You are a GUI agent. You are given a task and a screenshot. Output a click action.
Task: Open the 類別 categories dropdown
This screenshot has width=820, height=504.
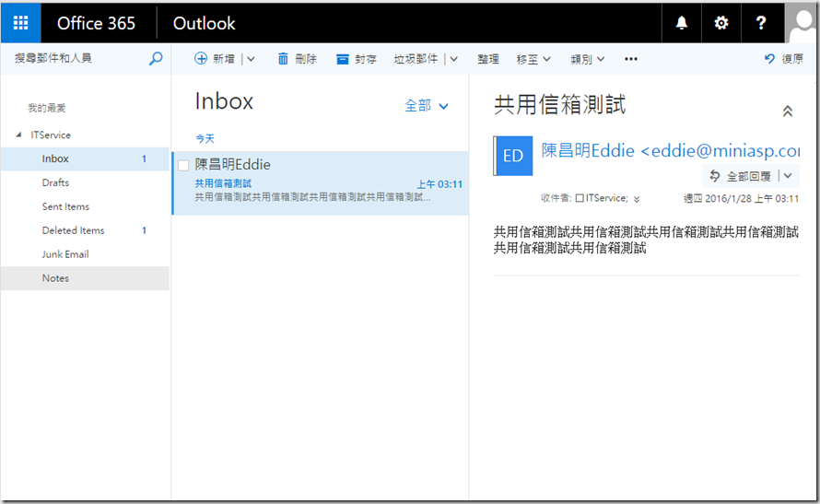587,59
